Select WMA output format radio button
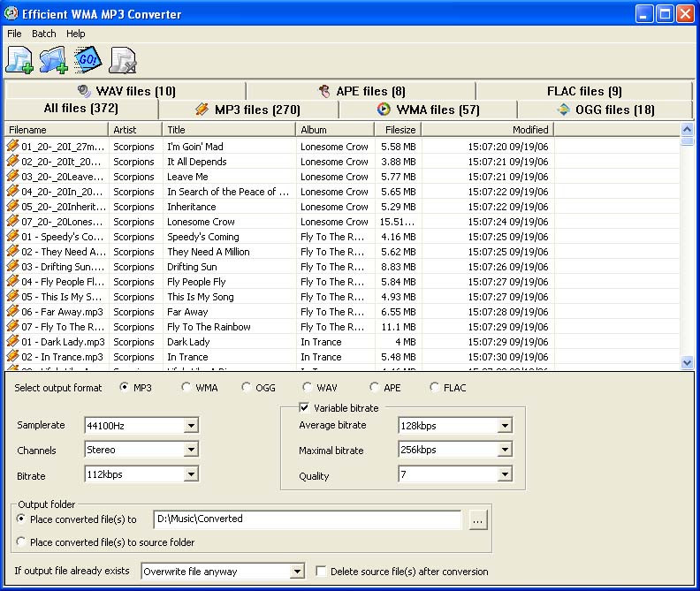The image size is (700, 591). point(186,387)
